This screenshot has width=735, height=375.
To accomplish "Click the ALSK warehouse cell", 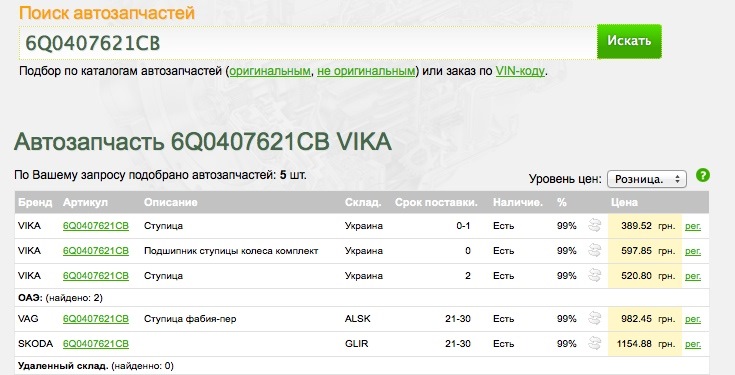I will [357, 319].
